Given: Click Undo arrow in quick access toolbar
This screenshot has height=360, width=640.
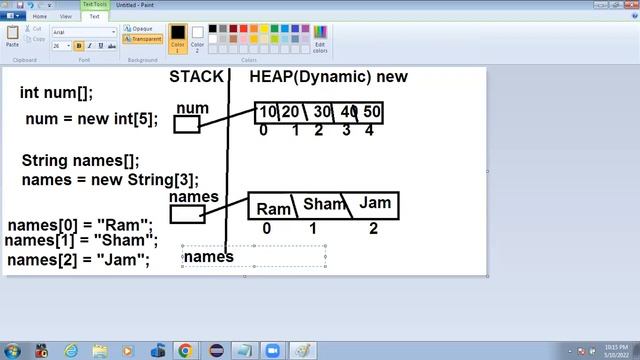Looking at the screenshot, I should (30, 5).
